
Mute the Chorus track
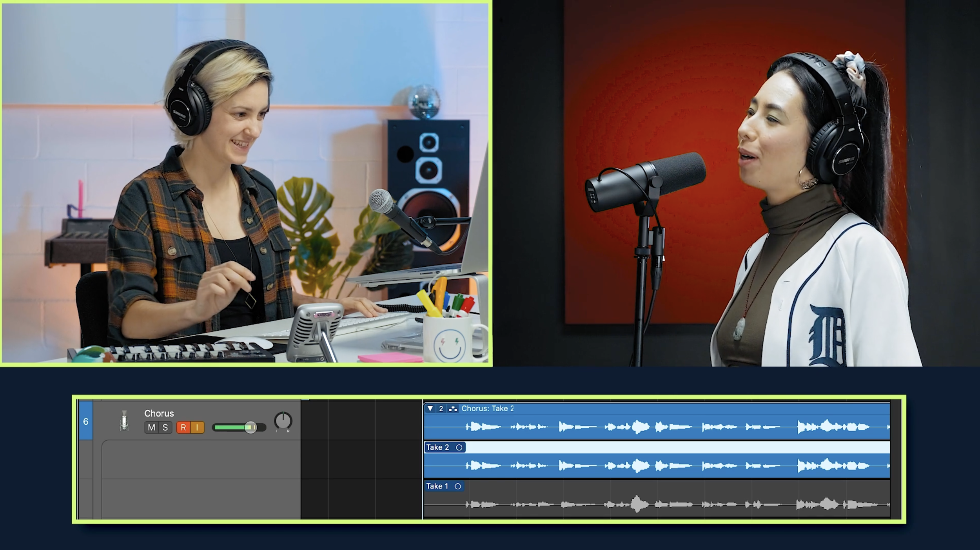(151, 427)
